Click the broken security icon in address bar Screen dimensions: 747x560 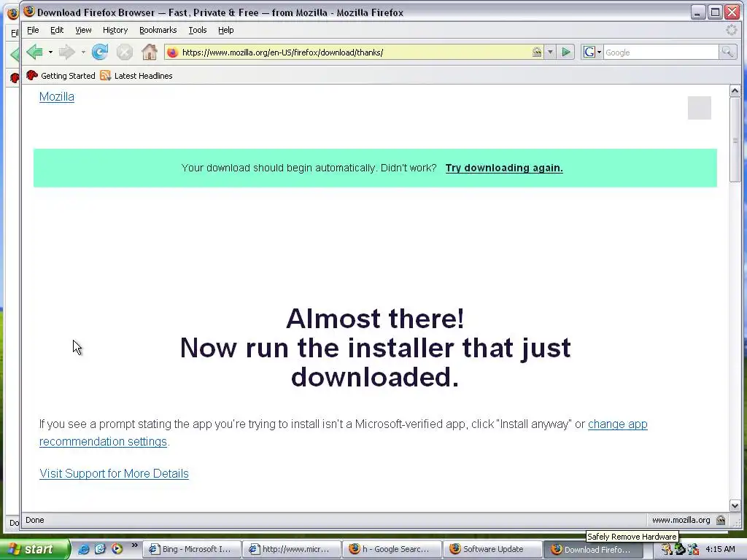pos(537,52)
